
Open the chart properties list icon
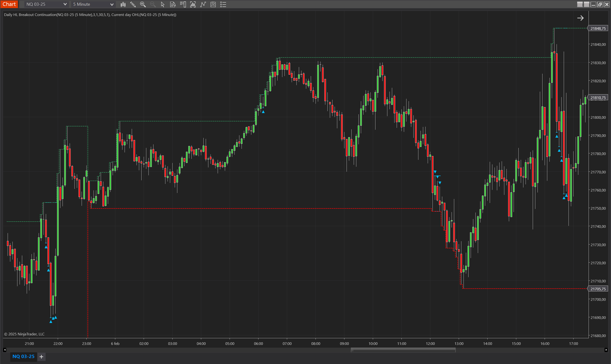pyautogui.click(x=223, y=4)
